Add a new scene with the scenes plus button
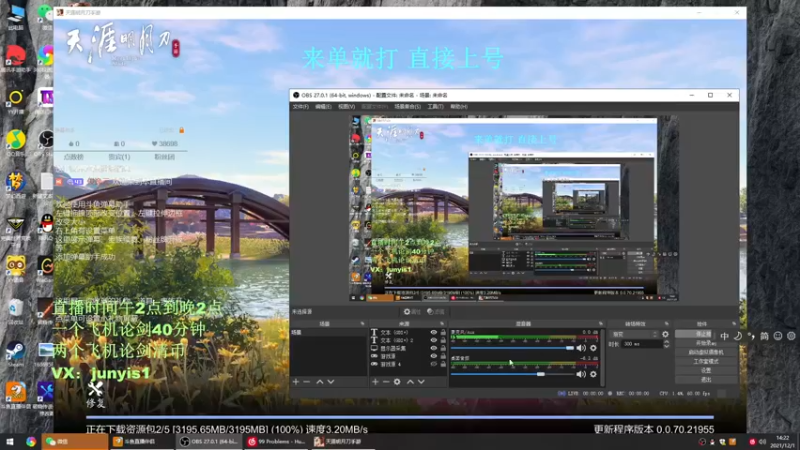The height and width of the screenshot is (450, 800). point(295,382)
